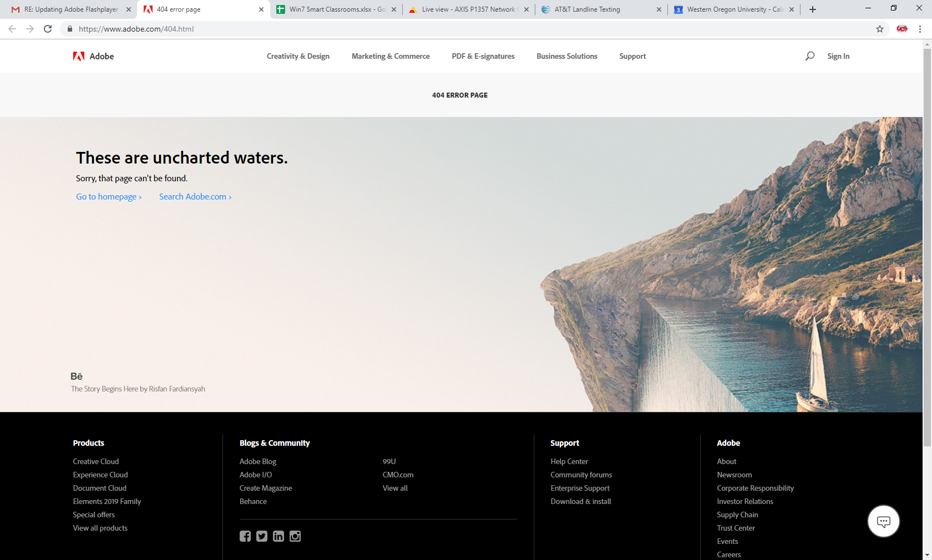The height and width of the screenshot is (560, 932).
Task: Open Adobe I/O link
Action: [256, 475]
